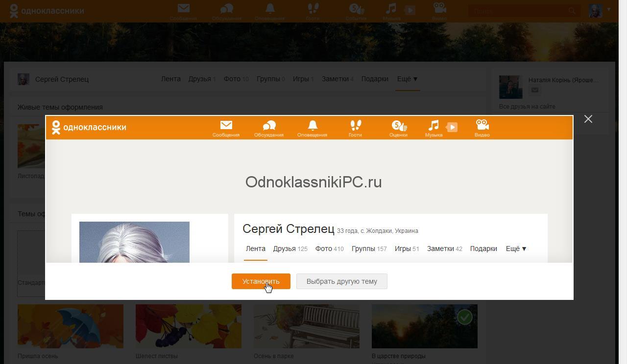
Task: Click small profile avatar beside Сергей Стрелец
Action: [24, 79]
